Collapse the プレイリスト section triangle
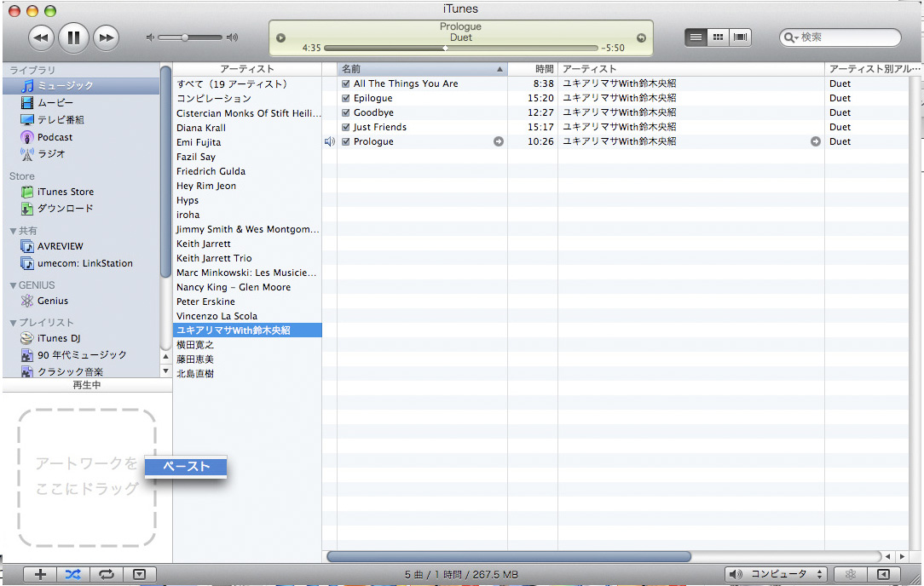Viewport: 924px width, 586px height. 13,323
